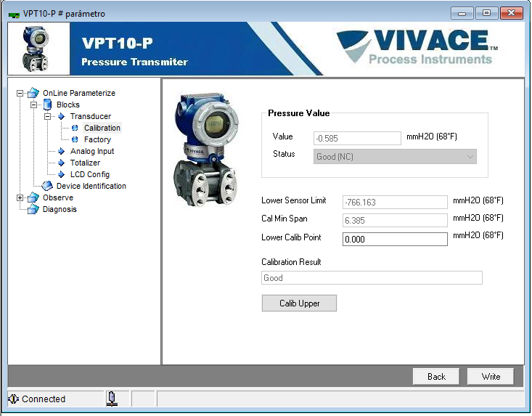Collapse the Transducer tree node
532x416 pixels.
coord(47,116)
